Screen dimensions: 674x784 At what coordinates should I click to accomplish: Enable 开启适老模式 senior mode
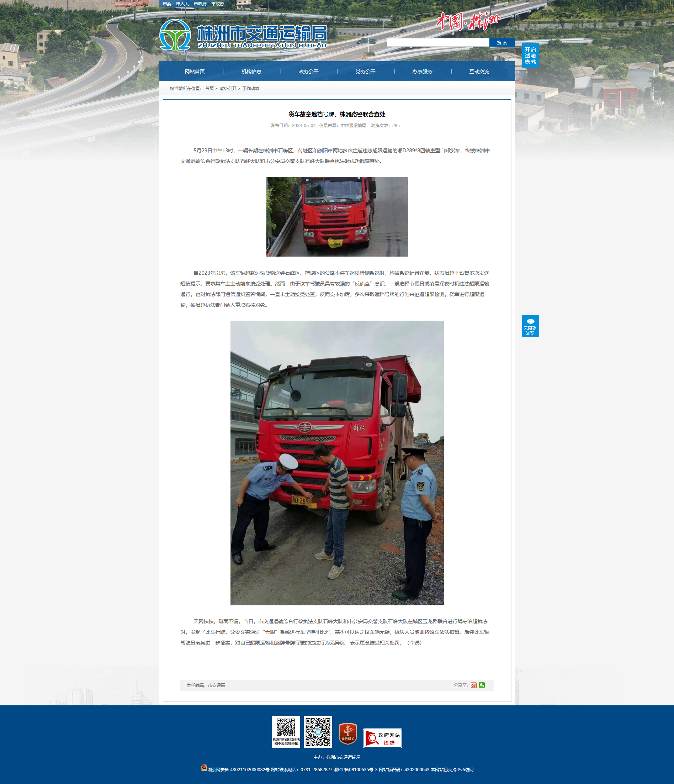coord(530,56)
